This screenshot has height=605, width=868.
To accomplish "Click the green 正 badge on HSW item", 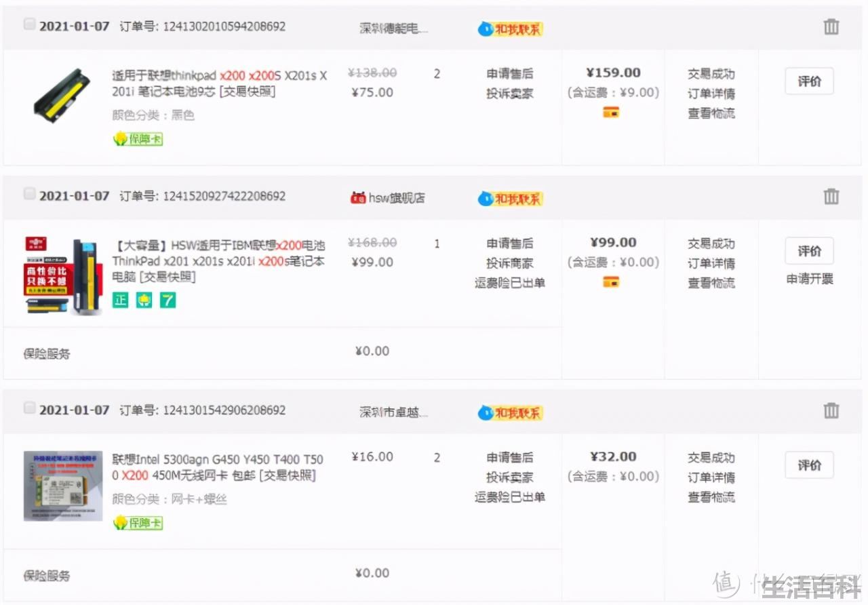I will click(121, 300).
